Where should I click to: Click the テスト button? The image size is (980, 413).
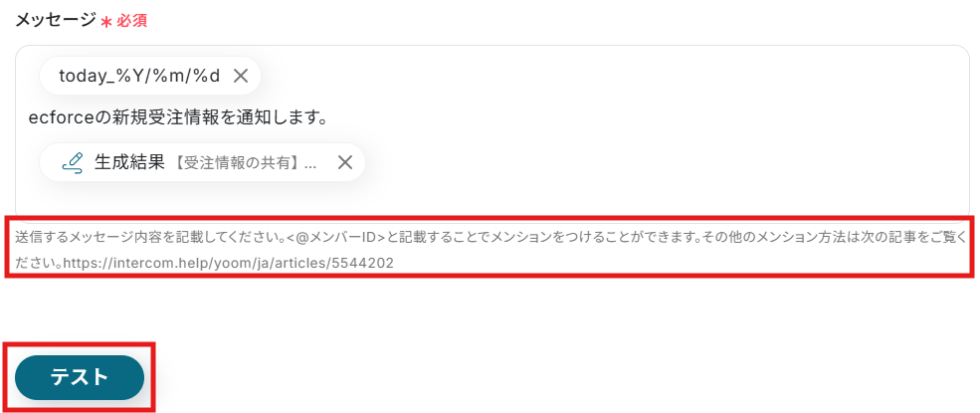click(x=80, y=377)
